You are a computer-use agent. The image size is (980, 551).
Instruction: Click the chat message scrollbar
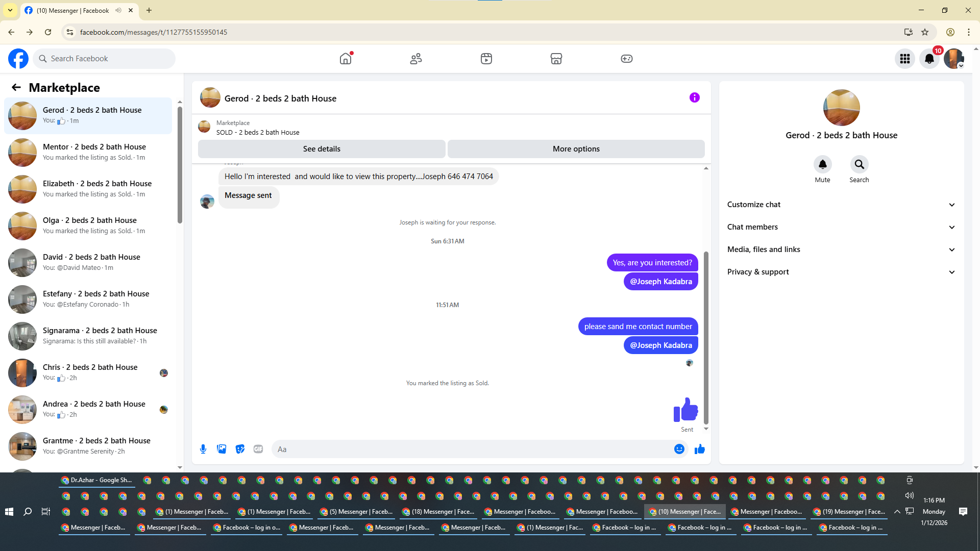(706, 337)
